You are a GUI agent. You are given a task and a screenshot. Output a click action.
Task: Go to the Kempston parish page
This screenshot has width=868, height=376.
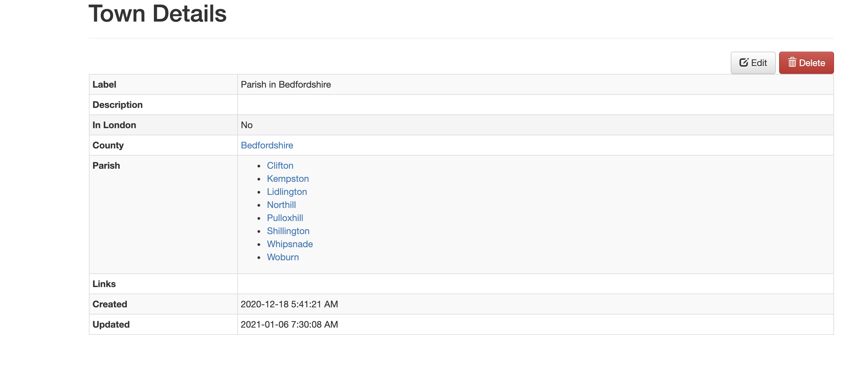[287, 179]
